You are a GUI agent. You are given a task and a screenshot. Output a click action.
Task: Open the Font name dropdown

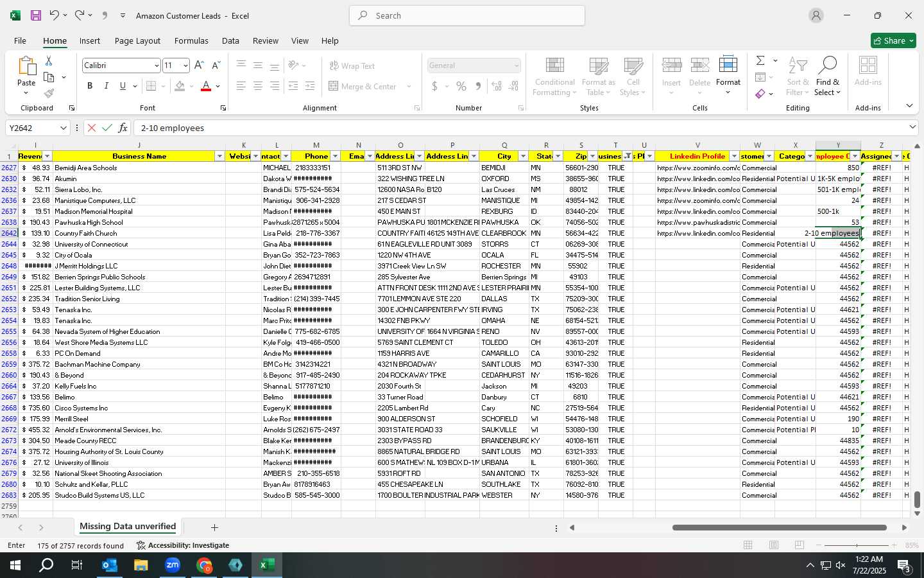click(x=156, y=66)
